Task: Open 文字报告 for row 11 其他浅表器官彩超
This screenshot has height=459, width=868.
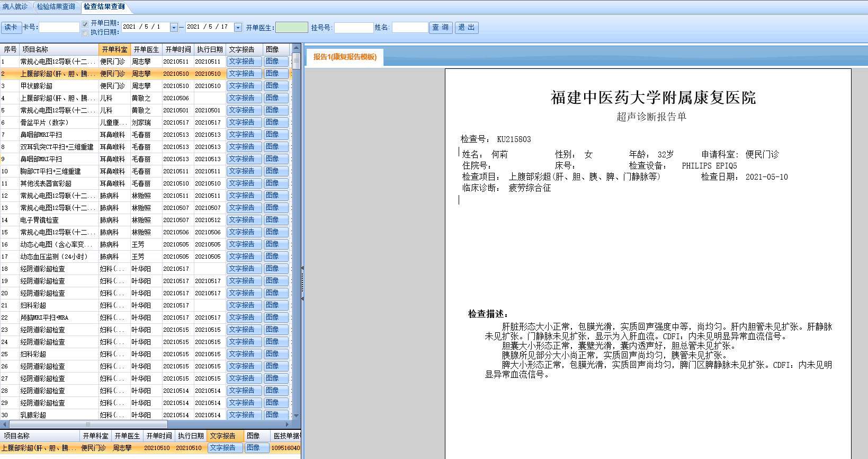Action: pyautogui.click(x=244, y=183)
